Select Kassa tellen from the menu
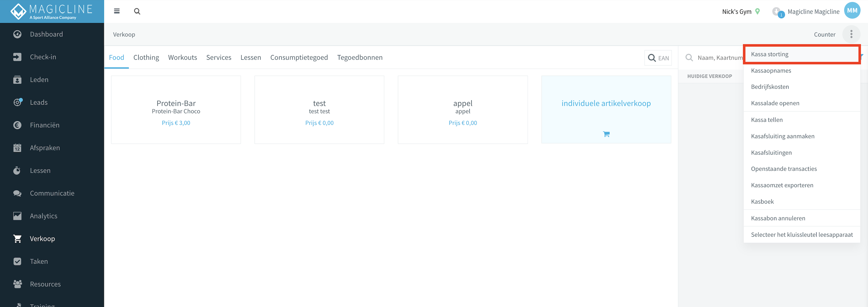Viewport: 868px width, 307px height. pos(802,120)
